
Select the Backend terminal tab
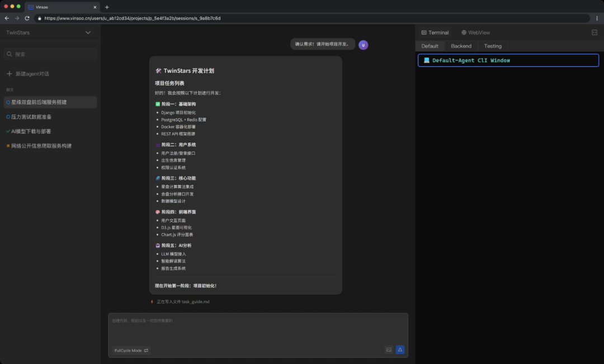(461, 46)
